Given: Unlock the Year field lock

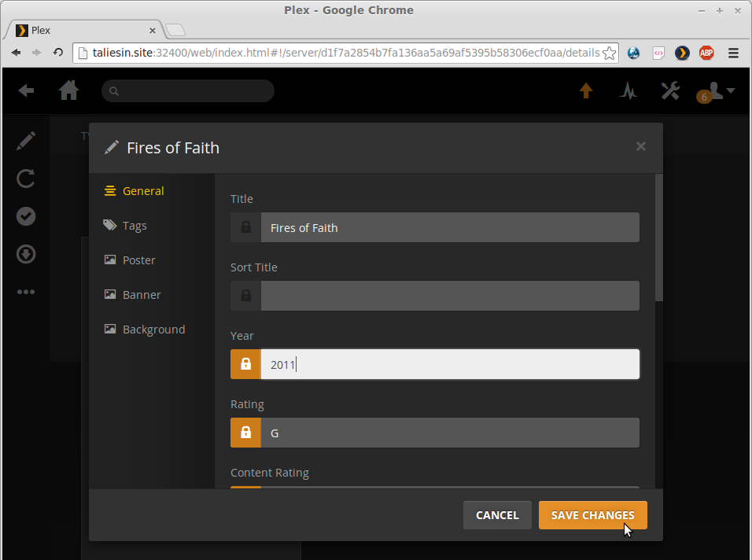Looking at the screenshot, I should point(245,364).
